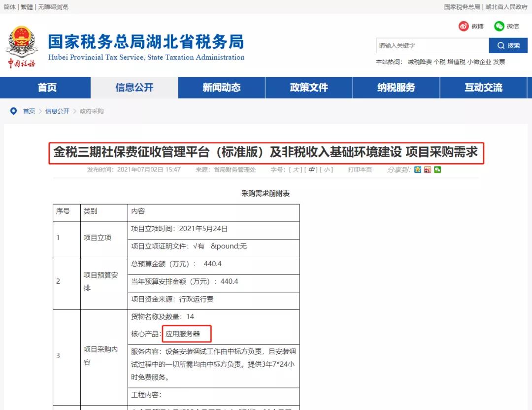The image size is (532, 410).
Task: Click the blue location pin breadcrumb icon
Action: (13, 111)
